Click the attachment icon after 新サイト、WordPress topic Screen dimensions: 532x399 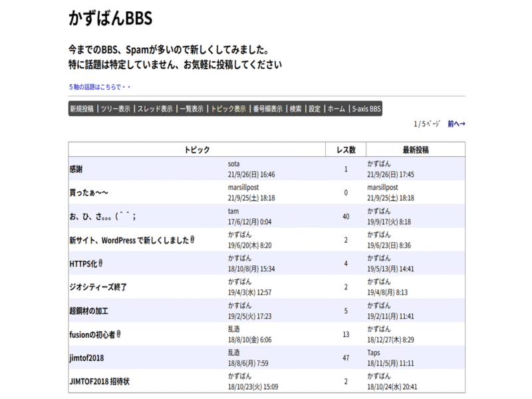tap(192, 239)
